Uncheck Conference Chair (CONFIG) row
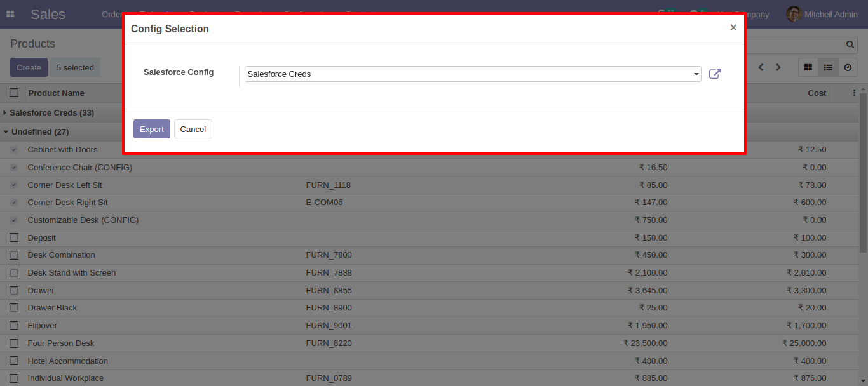868x386 pixels. coord(14,168)
